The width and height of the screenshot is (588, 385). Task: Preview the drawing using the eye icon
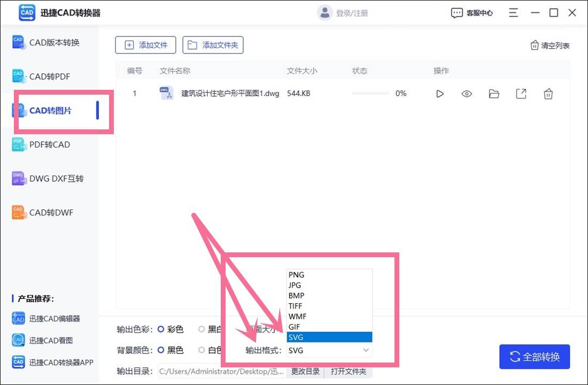coord(467,93)
